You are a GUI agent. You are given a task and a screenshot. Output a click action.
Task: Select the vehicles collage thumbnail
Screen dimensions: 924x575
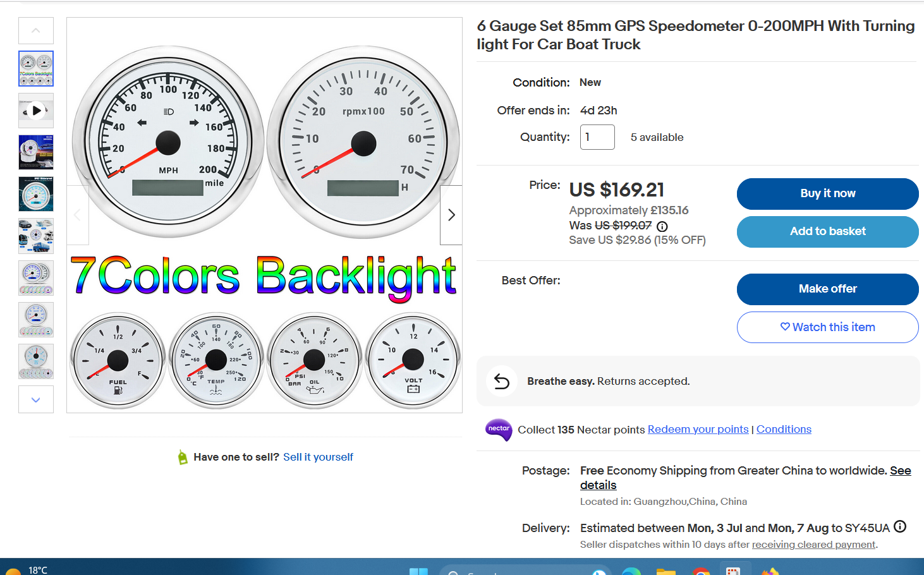tap(36, 236)
